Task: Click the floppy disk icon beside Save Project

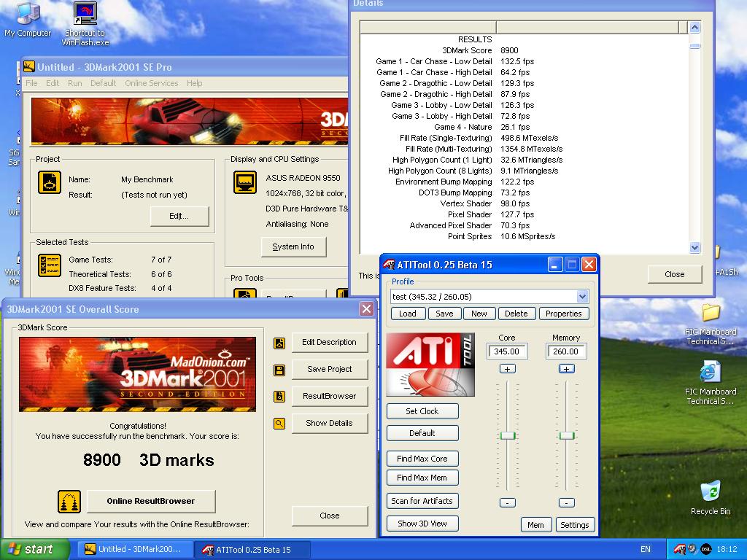Action: pyautogui.click(x=279, y=370)
